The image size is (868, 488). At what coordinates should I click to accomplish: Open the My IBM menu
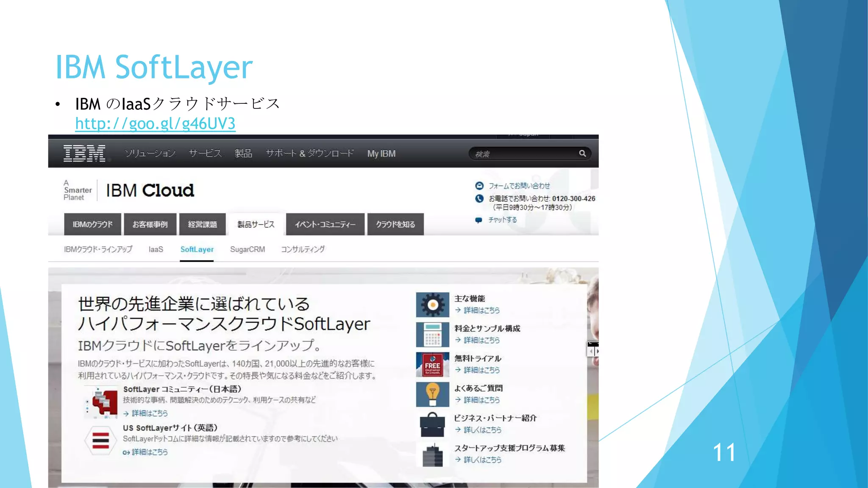pyautogui.click(x=381, y=154)
